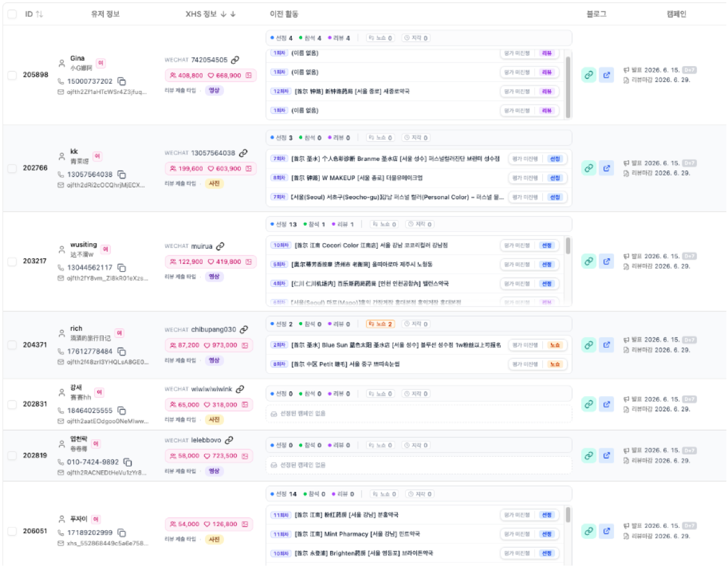Open blue external link button for row 205898
The height and width of the screenshot is (566, 728).
click(607, 75)
